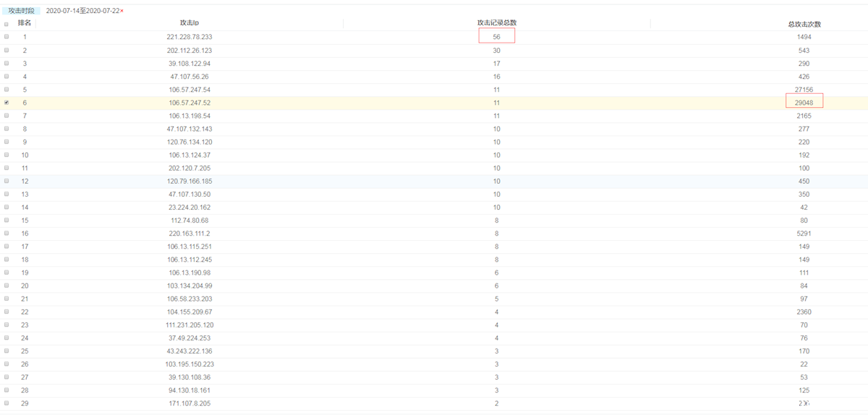The image size is (868, 415).
Task: Select IP address 171.107.8.205
Action: click(190, 403)
